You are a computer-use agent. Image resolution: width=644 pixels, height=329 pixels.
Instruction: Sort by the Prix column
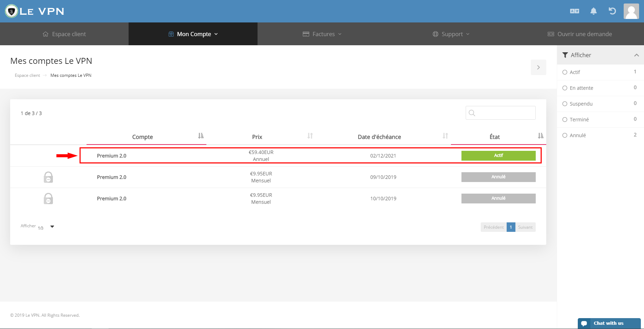(310, 136)
